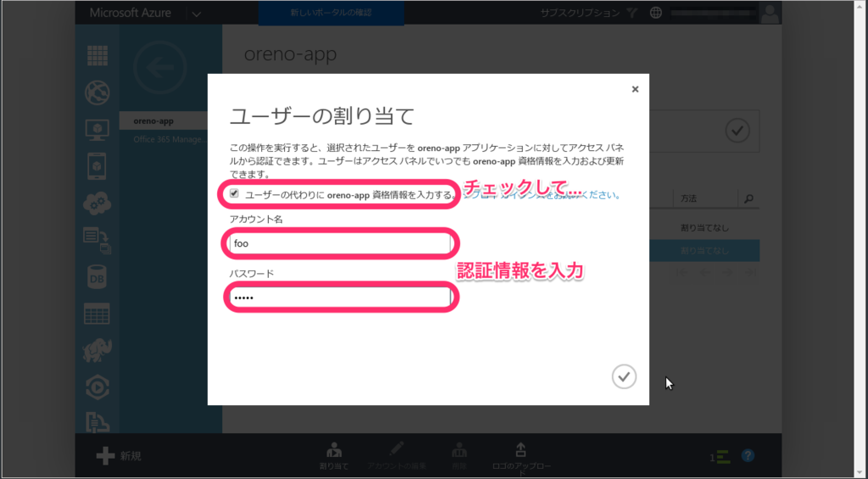Check the enter oreno-app credentials checkbox
This screenshot has height=479, width=868.
coord(234,193)
